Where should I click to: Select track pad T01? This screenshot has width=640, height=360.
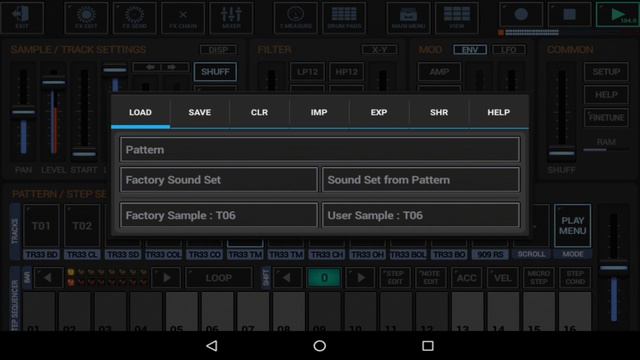pyautogui.click(x=41, y=226)
